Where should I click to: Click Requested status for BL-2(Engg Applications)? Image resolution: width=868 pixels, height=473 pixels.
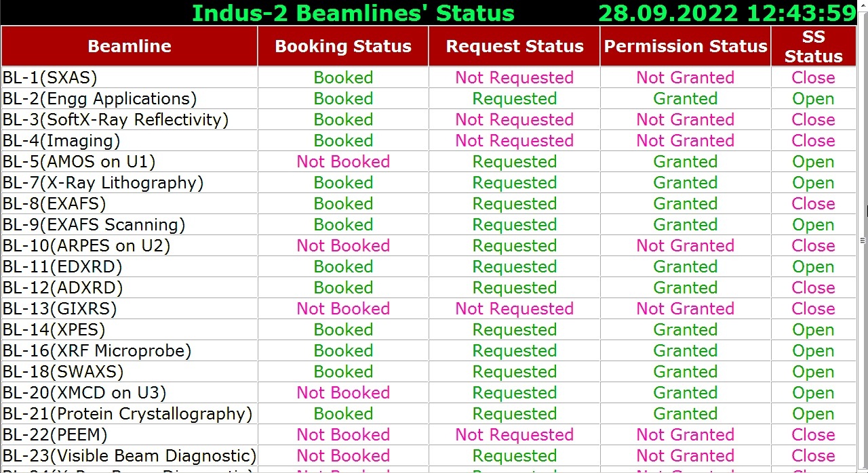515,98
